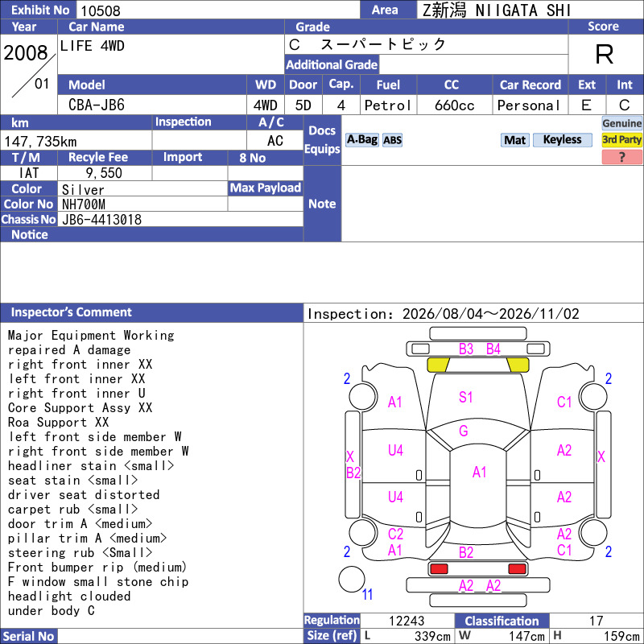Screen dimensions: 644x644
Task: Click the S1 mark on the windshield
Action: tap(466, 397)
